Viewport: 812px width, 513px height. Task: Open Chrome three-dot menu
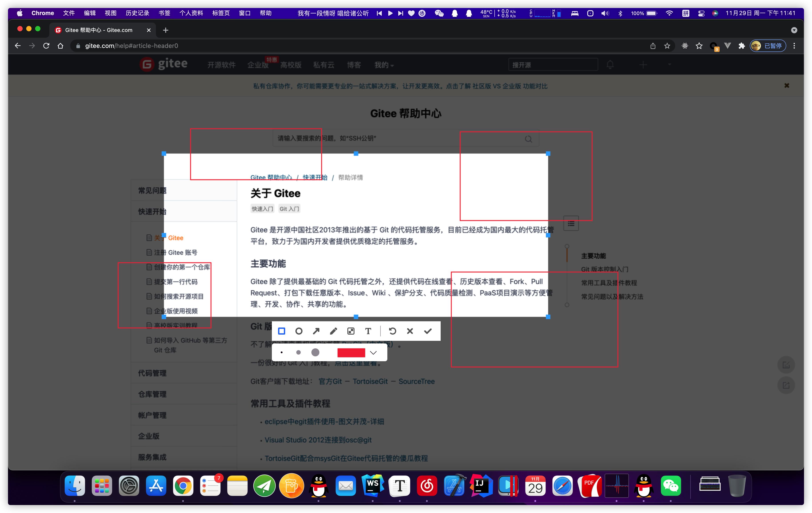pyautogui.click(x=794, y=46)
